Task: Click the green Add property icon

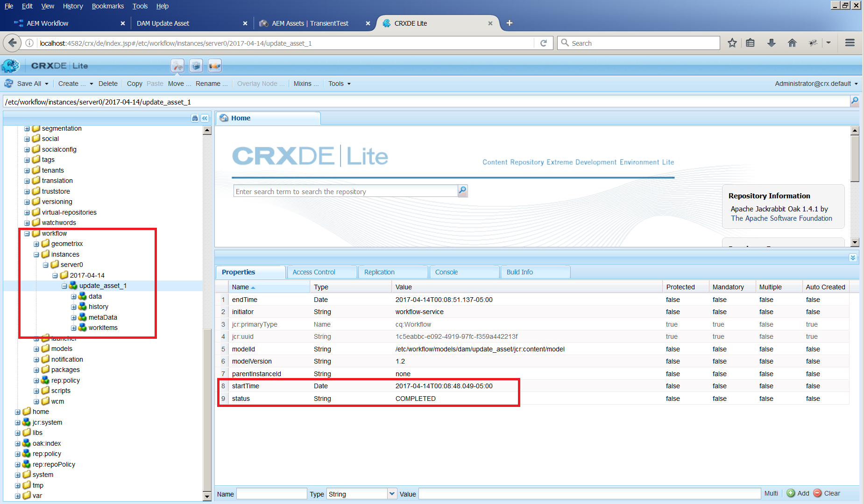Action: (791, 493)
